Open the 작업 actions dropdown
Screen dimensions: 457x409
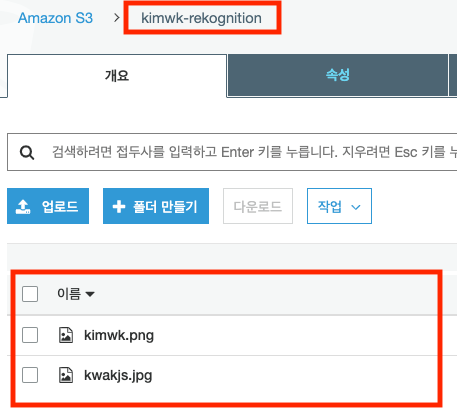[x=339, y=206]
